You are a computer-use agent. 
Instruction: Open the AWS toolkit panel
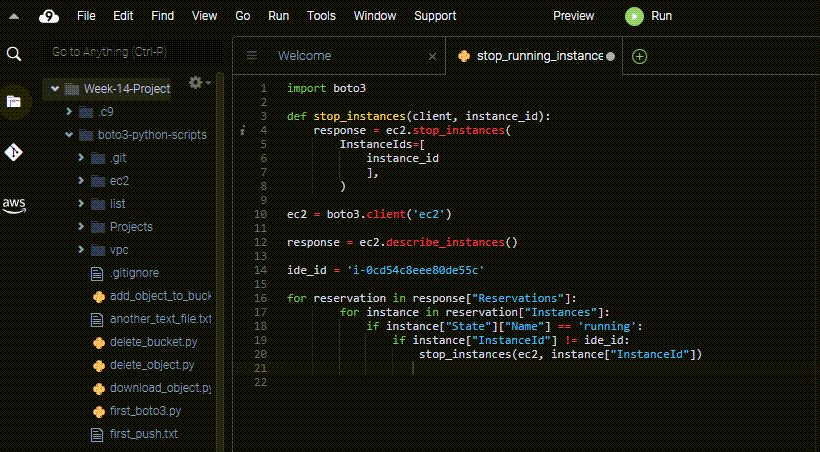pyautogui.click(x=14, y=205)
